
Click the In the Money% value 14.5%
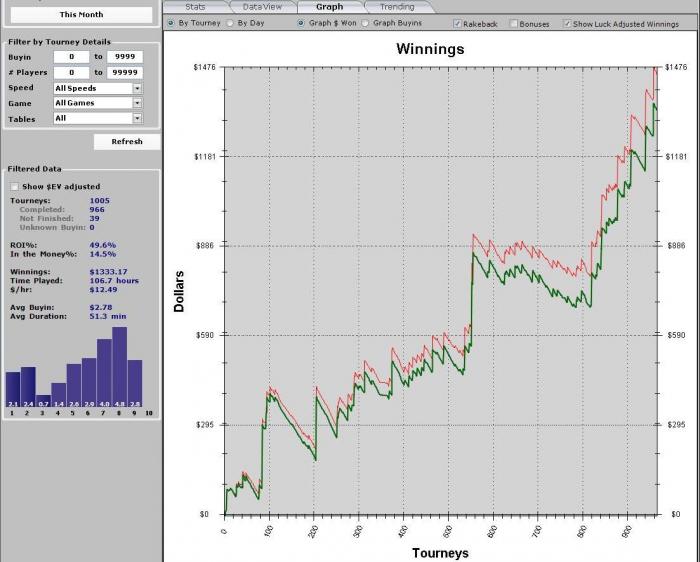click(x=103, y=254)
